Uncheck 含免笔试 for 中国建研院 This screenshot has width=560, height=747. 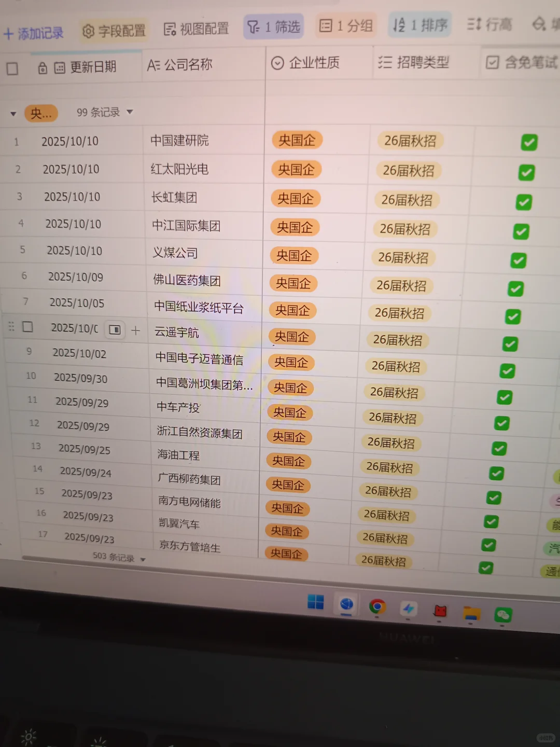529,142
